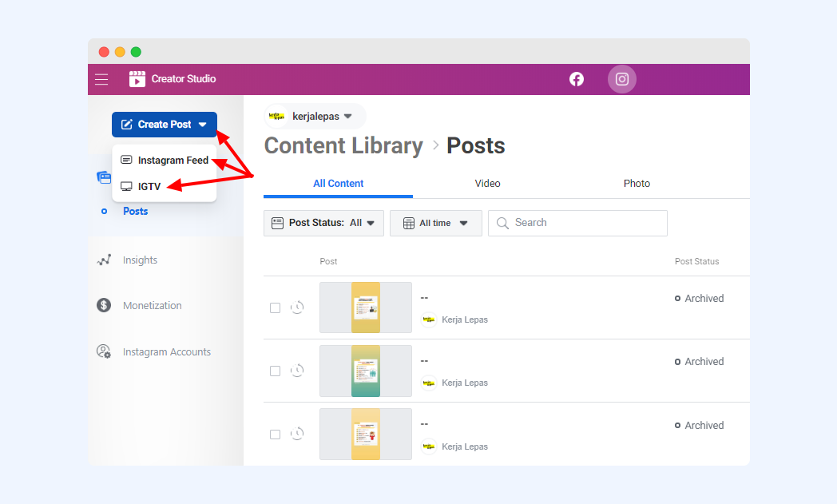The height and width of the screenshot is (504, 837).
Task: Open the Post Status: All dropdown
Action: click(x=323, y=223)
